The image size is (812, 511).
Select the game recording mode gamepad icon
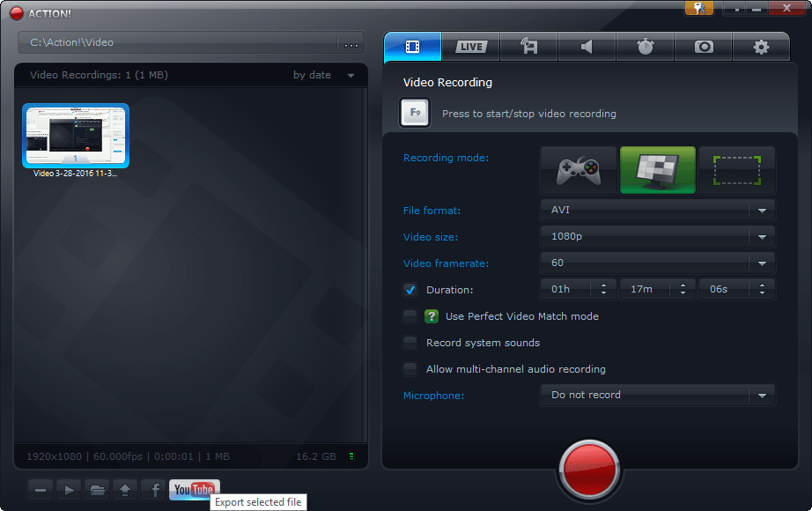(x=579, y=170)
